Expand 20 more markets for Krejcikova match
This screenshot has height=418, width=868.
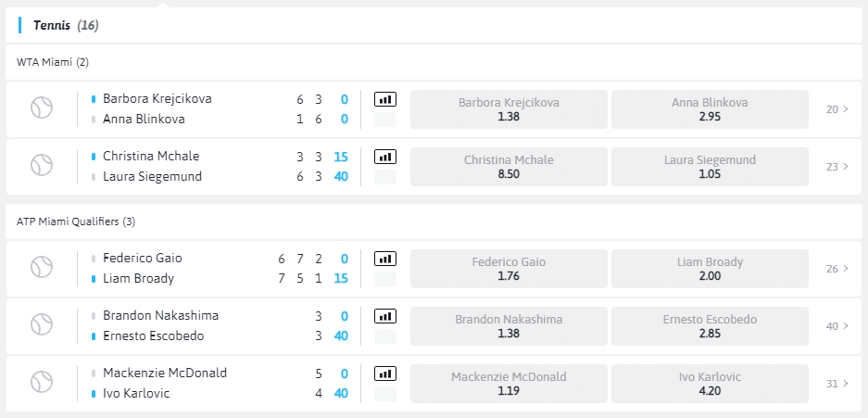[x=837, y=109]
